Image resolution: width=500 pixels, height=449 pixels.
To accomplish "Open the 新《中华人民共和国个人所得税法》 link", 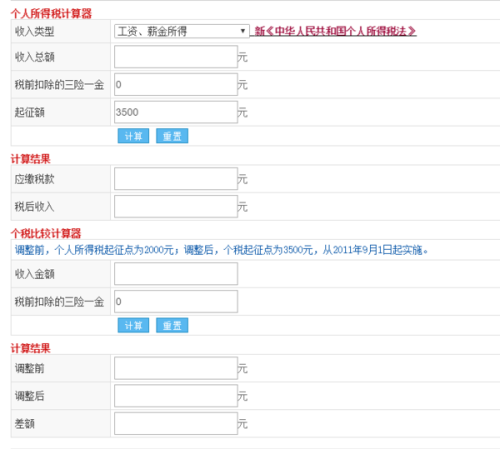I will 335,31.
